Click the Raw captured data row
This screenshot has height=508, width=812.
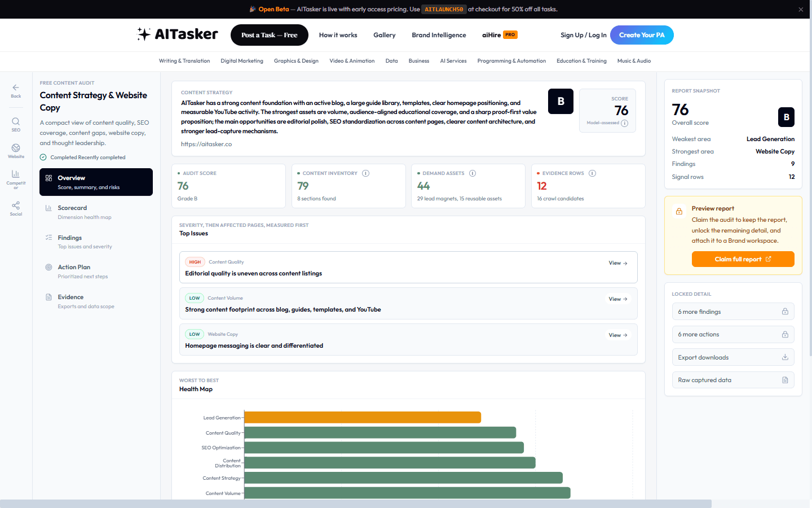coord(733,380)
